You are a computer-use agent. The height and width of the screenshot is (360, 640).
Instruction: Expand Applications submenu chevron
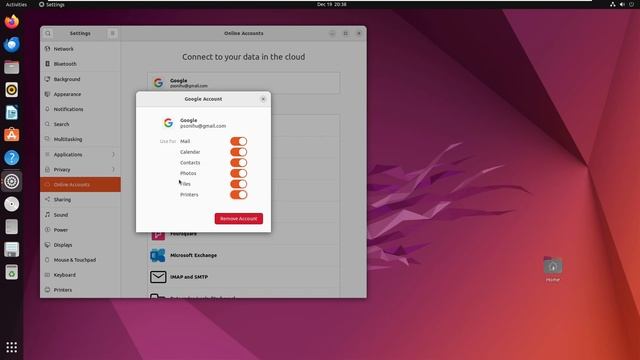click(113, 154)
